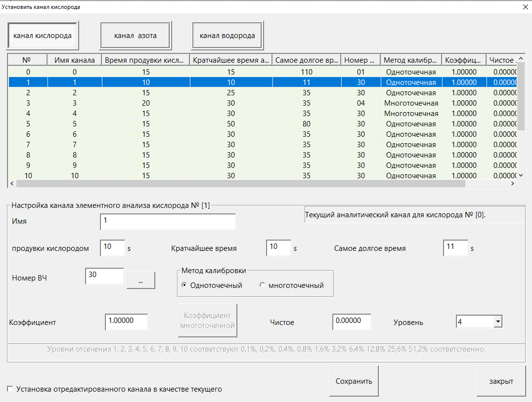532x402 pixels.
Task: Click the Сохранить button
Action: [x=354, y=381]
